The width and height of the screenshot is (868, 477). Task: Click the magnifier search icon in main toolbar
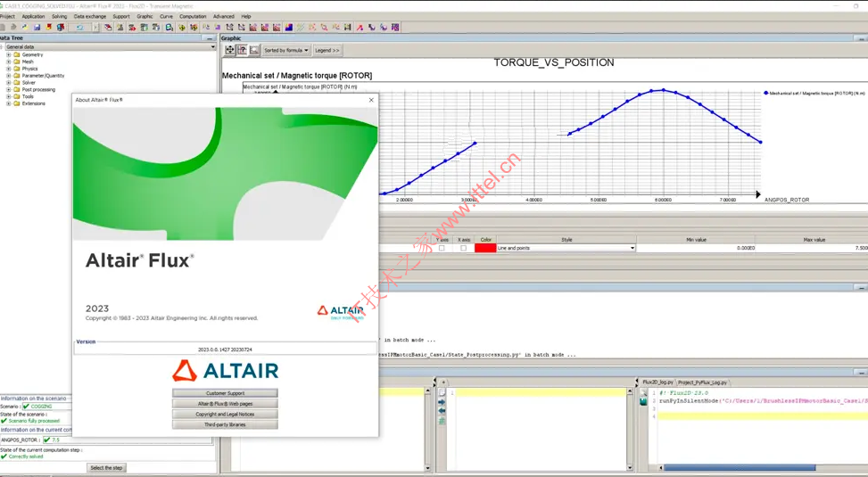coord(169,27)
